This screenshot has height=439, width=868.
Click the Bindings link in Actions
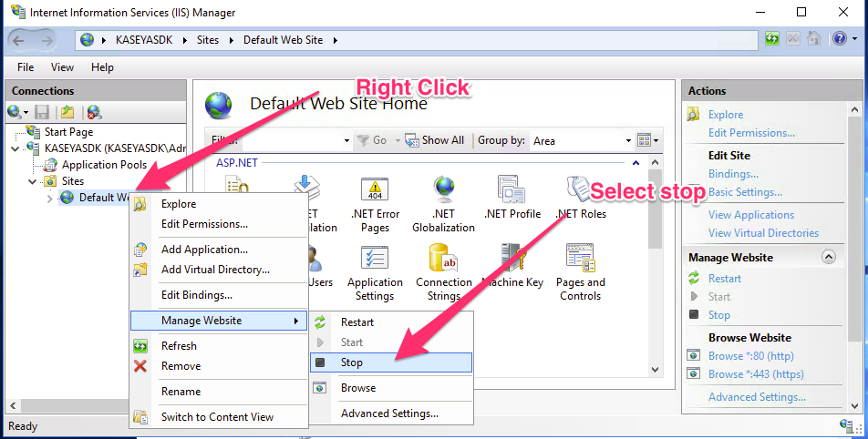(x=733, y=174)
